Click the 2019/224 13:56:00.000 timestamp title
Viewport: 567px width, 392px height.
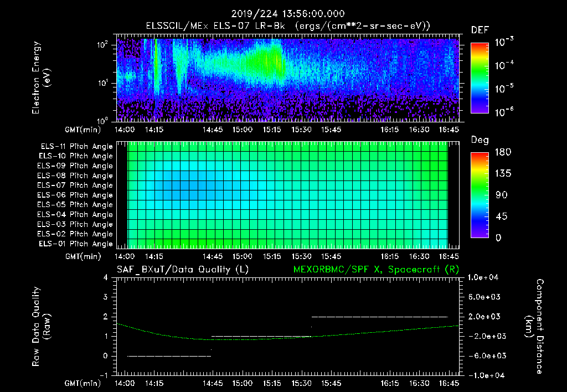[x=288, y=14]
